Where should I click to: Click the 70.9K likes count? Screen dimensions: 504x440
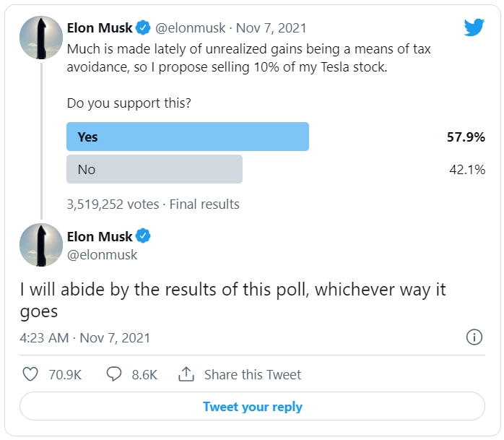[x=65, y=375]
